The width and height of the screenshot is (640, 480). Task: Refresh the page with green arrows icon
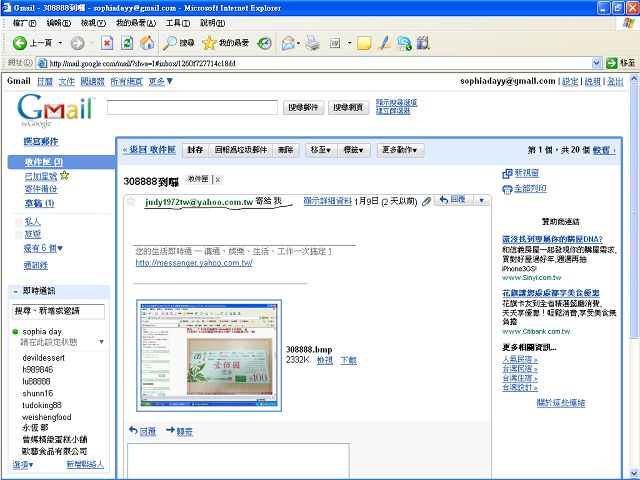click(127, 43)
